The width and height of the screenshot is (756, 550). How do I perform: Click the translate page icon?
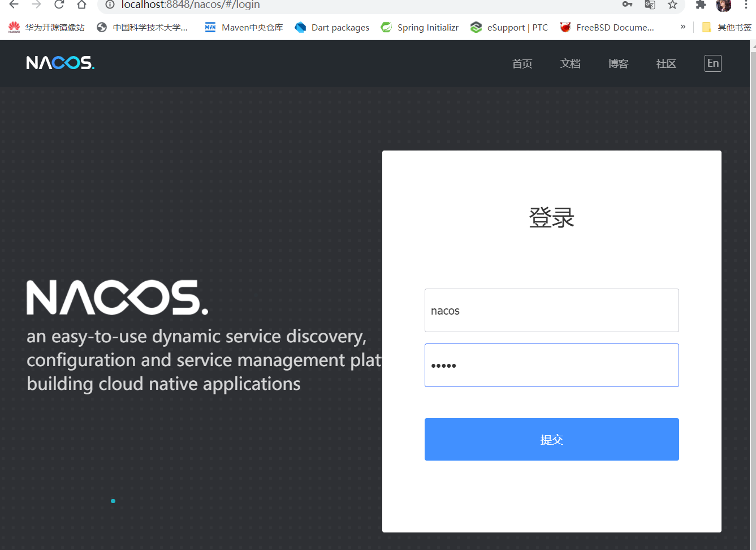point(650,5)
